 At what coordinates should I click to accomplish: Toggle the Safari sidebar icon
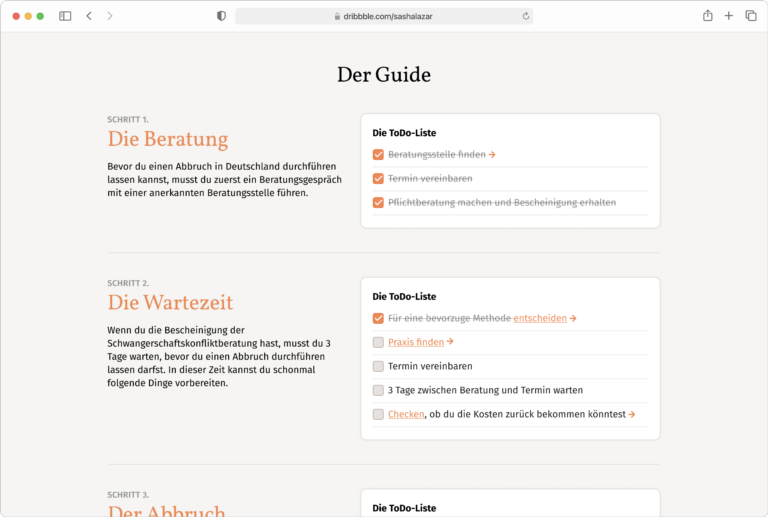coord(65,16)
